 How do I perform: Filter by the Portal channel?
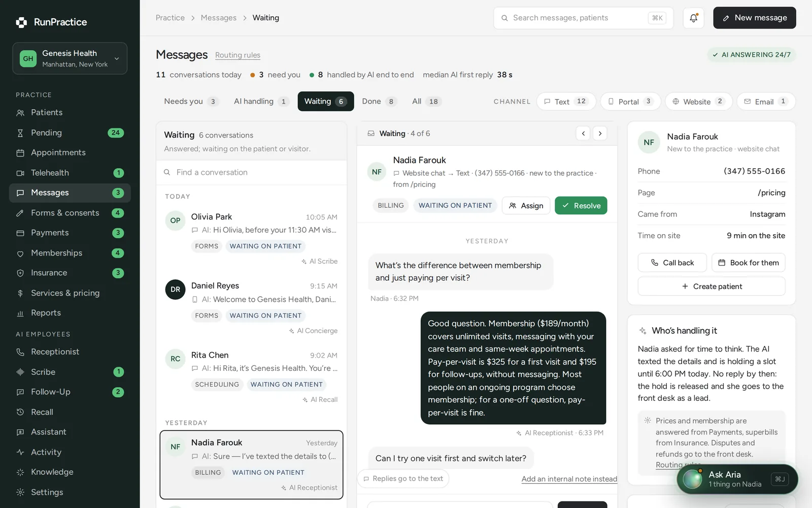pos(630,102)
